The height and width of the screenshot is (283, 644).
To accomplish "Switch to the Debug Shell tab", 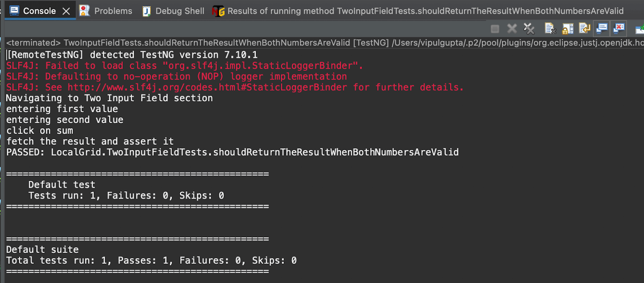I will coord(173,11).
